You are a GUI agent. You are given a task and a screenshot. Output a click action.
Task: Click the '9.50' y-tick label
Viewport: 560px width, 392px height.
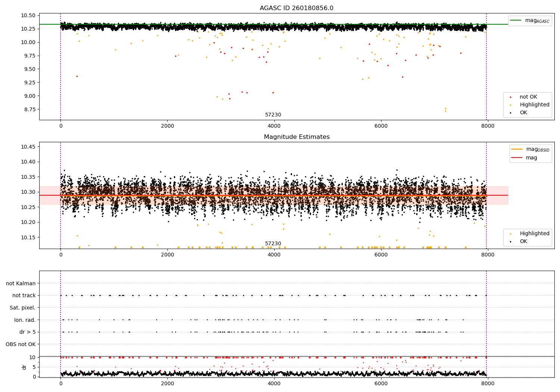pos(29,69)
